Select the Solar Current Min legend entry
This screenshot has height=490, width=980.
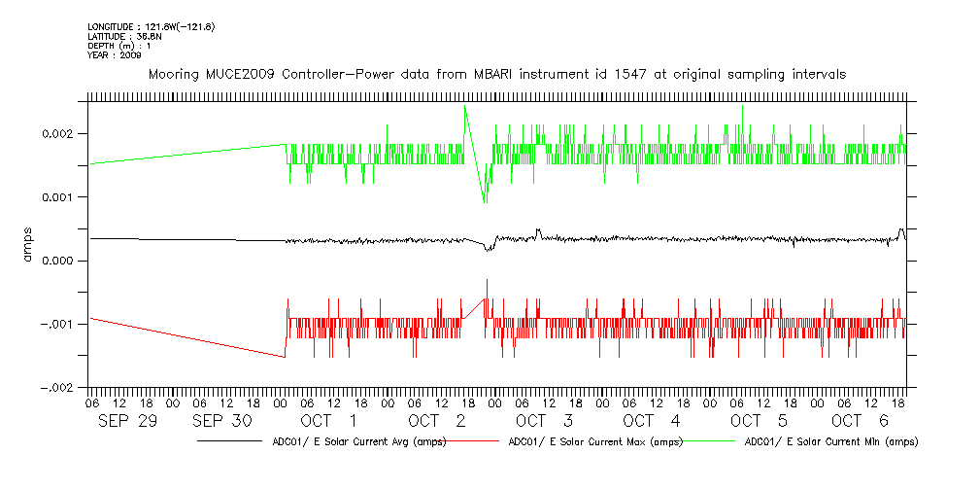(830, 441)
